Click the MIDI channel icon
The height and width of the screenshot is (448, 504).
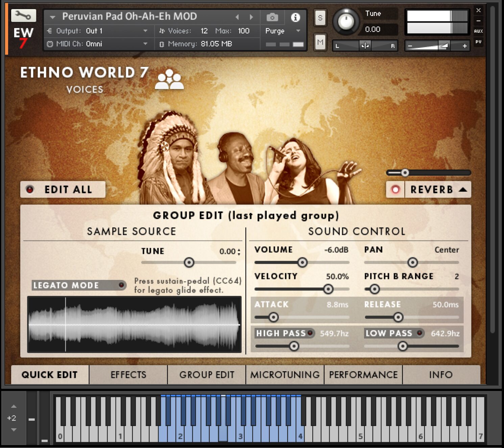point(50,44)
